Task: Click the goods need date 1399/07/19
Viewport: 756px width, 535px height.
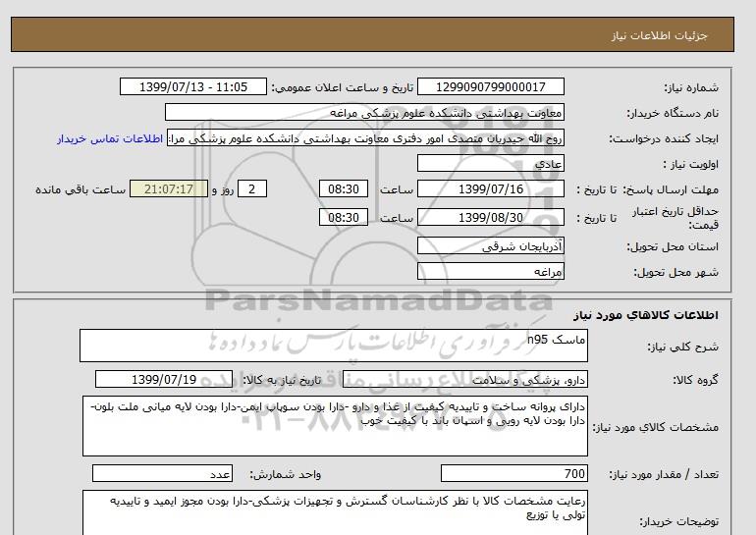Action: click(164, 379)
